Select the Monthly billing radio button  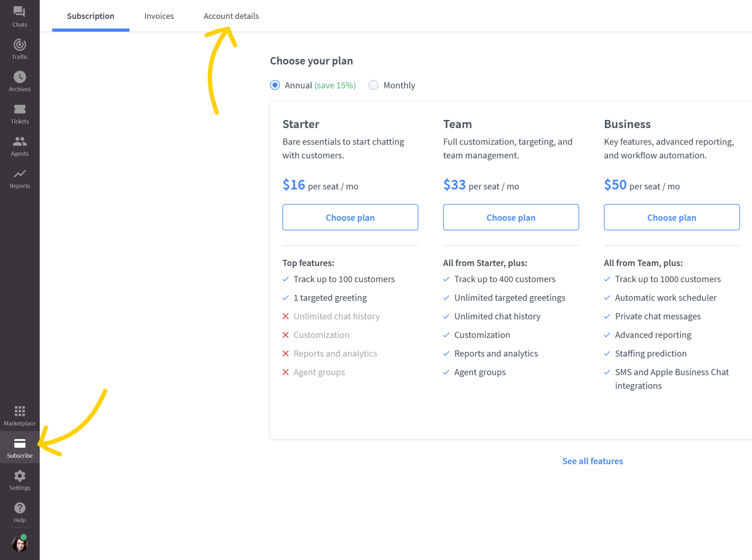coord(373,85)
